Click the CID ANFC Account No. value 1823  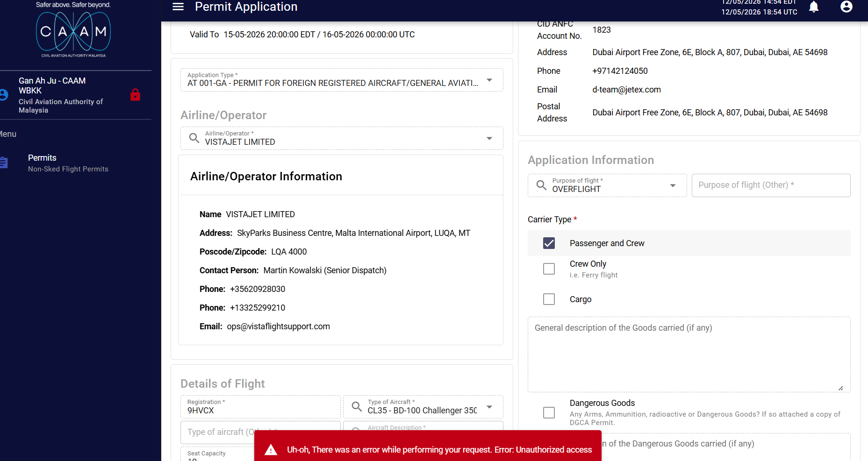602,30
